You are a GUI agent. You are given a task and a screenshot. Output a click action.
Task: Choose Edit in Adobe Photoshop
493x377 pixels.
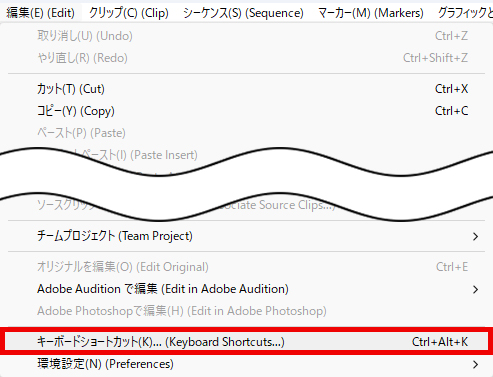click(x=247, y=311)
